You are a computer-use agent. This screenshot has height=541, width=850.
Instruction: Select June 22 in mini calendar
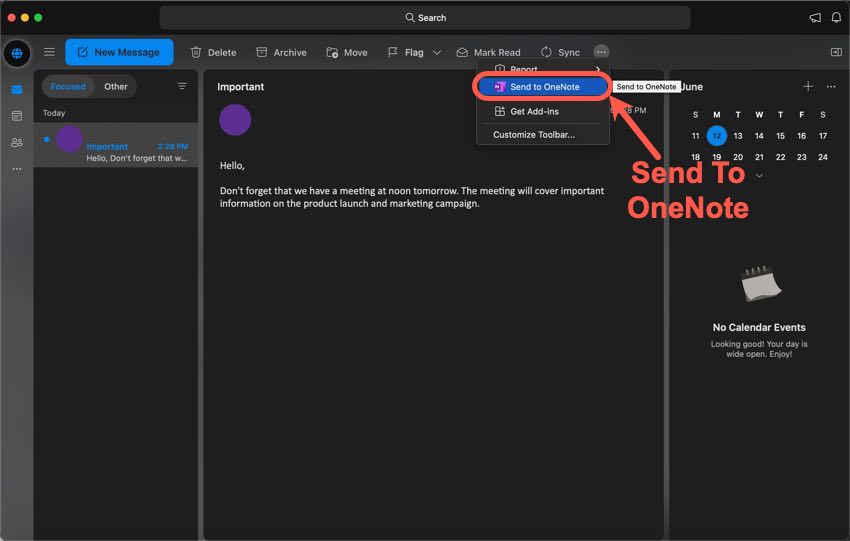click(780, 157)
